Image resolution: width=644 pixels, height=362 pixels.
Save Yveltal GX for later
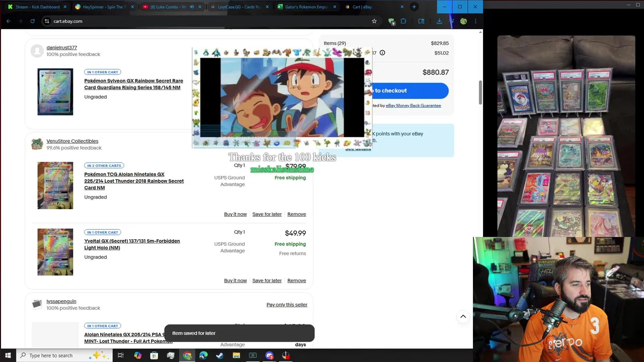pyautogui.click(x=267, y=281)
